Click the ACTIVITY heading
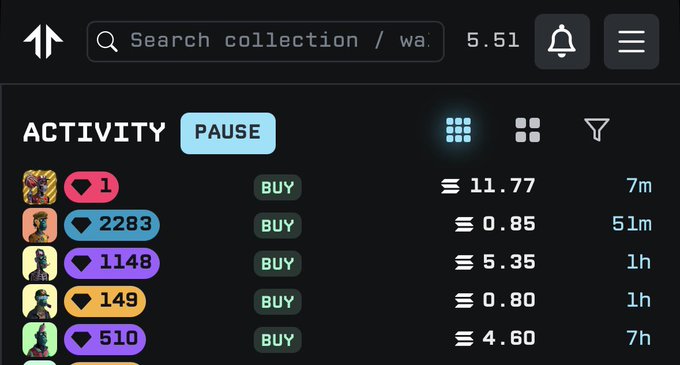680x365 pixels. 94,132
